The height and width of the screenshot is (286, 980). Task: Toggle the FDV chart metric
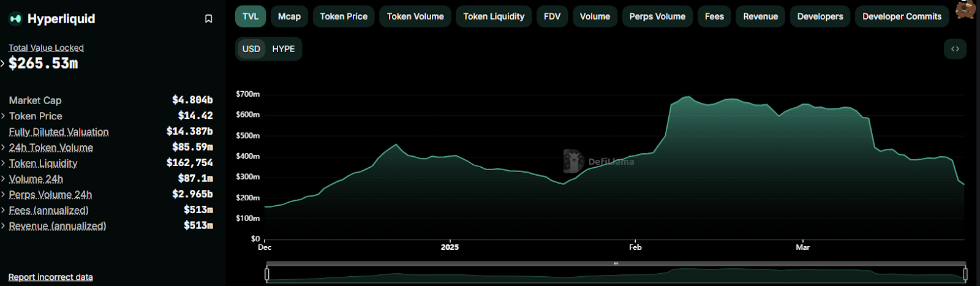click(x=552, y=17)
